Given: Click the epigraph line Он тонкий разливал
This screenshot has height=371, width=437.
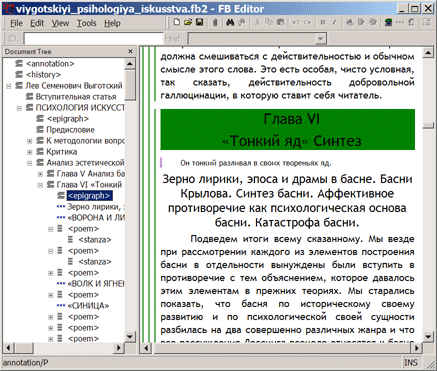Looking at the screenshot, I should pos(256,163).
